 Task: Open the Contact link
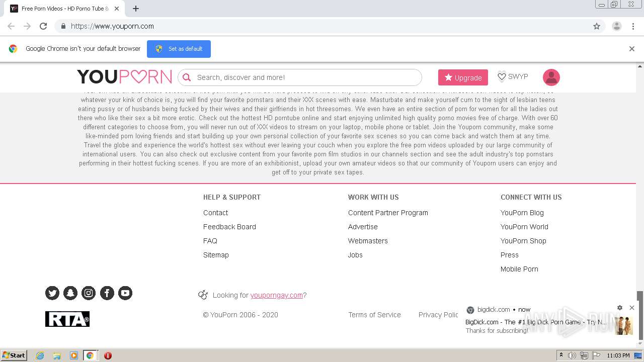tap(215, 213)
